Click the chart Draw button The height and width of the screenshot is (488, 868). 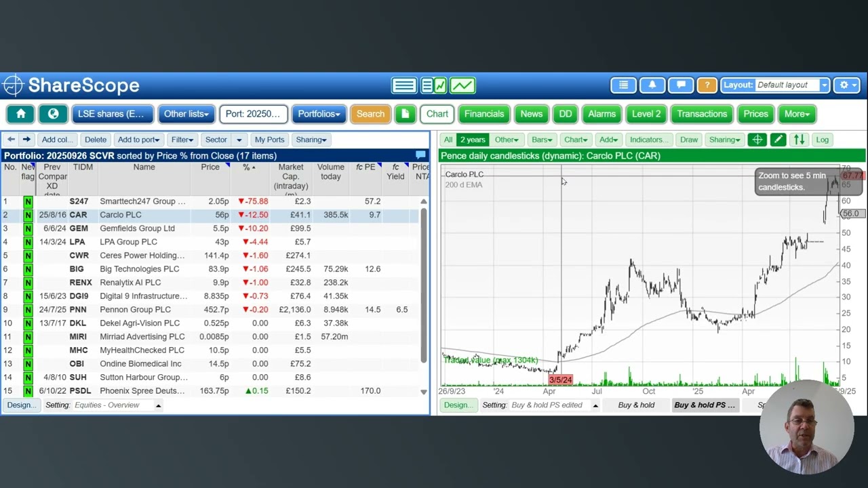pos(689,140)
